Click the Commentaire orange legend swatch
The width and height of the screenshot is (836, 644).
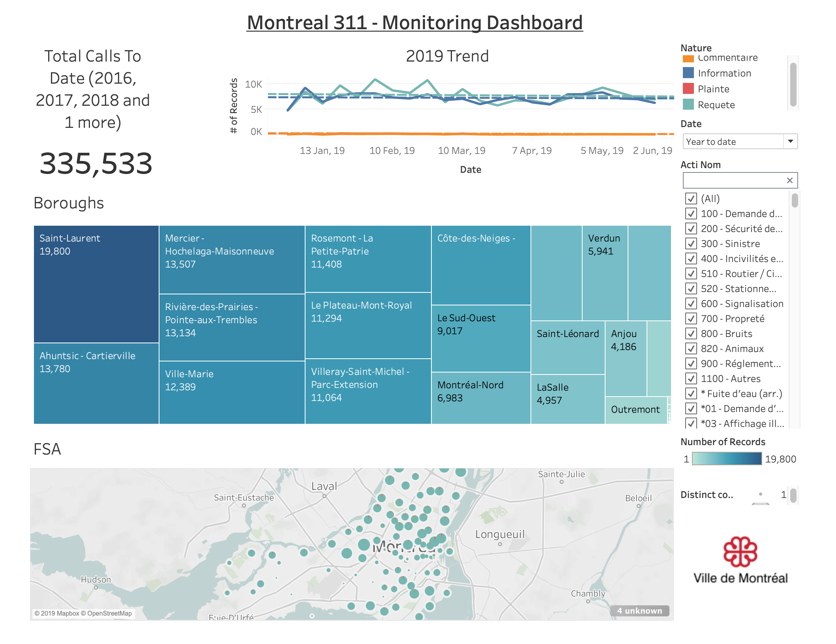click(688, 59)
